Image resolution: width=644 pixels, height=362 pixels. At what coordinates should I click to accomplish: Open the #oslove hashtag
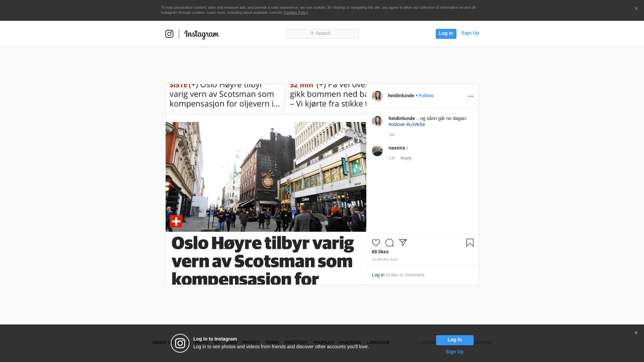(396, 124)
